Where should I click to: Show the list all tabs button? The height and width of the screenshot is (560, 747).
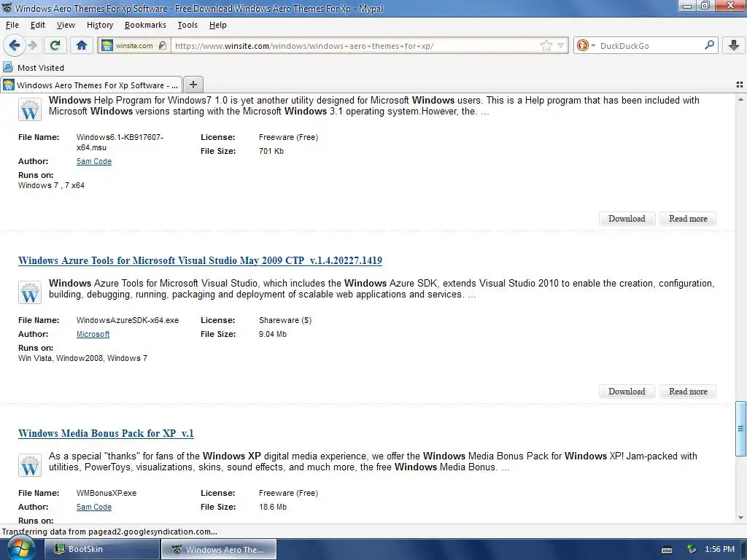(x=740, y=85)
